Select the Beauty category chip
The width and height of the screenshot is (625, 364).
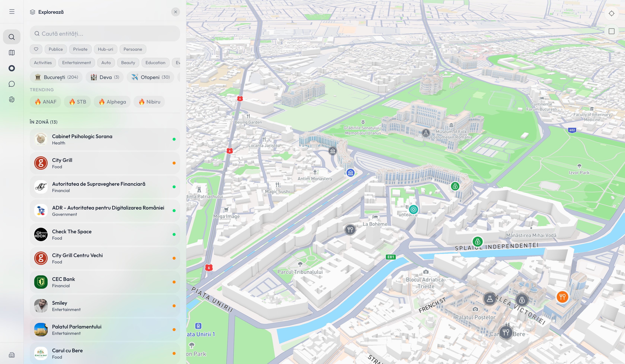point(128,62)
